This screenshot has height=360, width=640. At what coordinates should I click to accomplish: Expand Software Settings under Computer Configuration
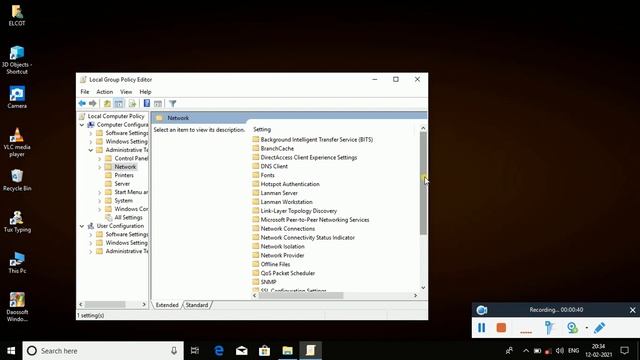coord(91,133)
